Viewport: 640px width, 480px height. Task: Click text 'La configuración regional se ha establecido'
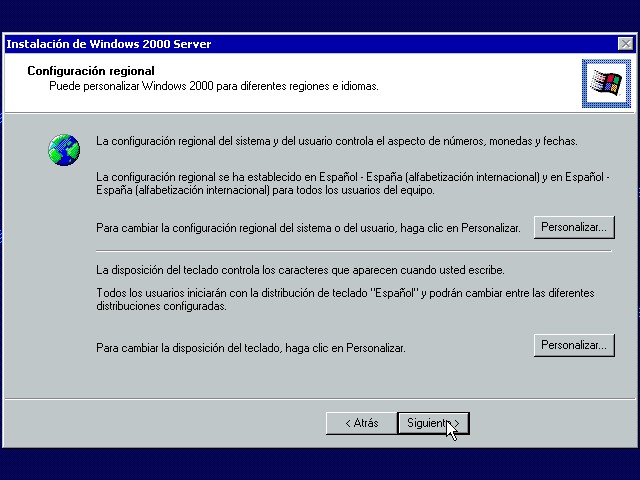pos(202,177)
